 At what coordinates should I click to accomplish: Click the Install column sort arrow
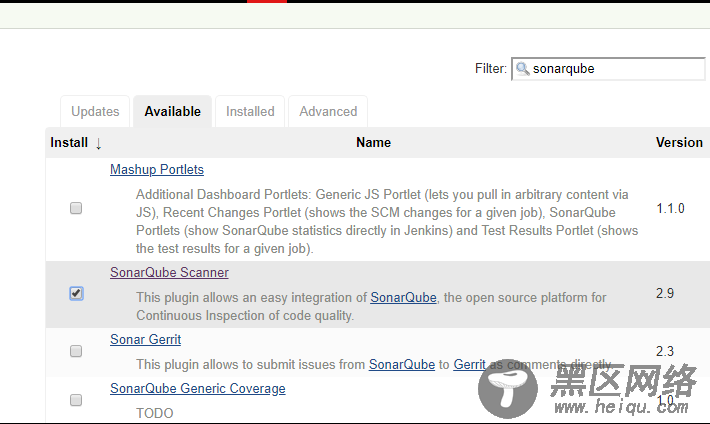(98, 144)
